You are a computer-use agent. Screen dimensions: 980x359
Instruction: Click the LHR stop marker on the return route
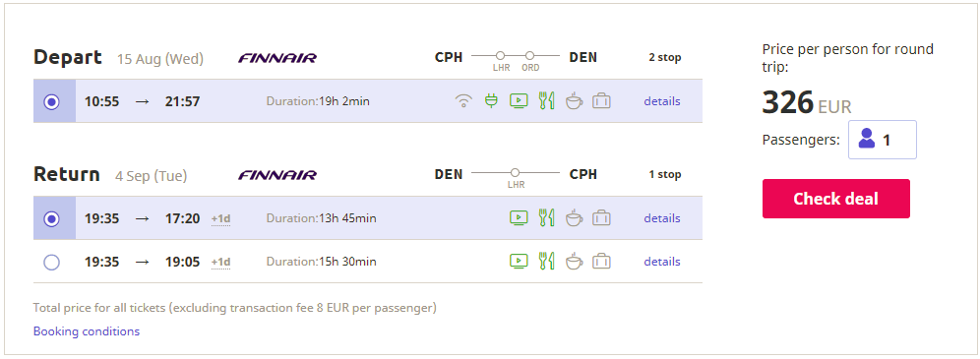(515, 173)
